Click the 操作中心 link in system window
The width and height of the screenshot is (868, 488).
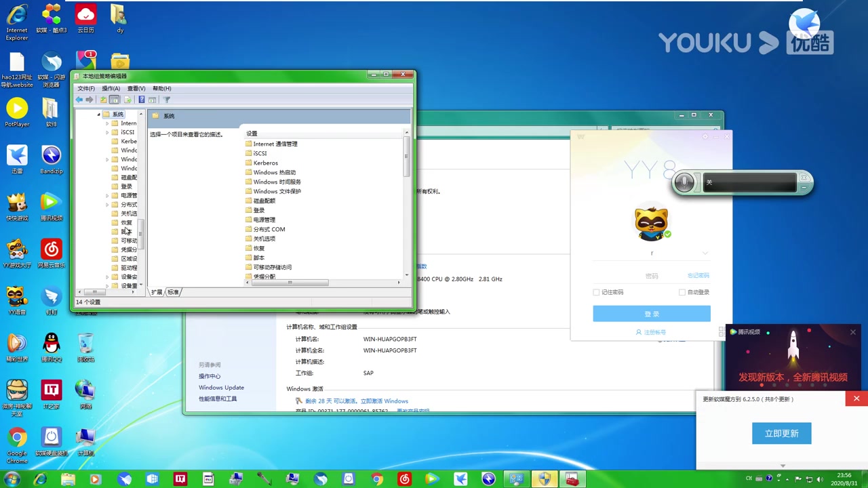210,376
